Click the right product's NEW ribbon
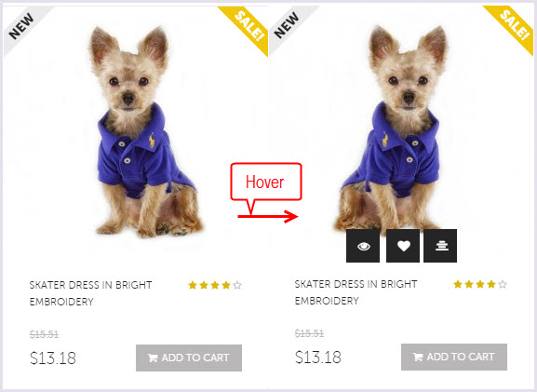This screenshot has height=392, width=537. click(x=289, y=28)
